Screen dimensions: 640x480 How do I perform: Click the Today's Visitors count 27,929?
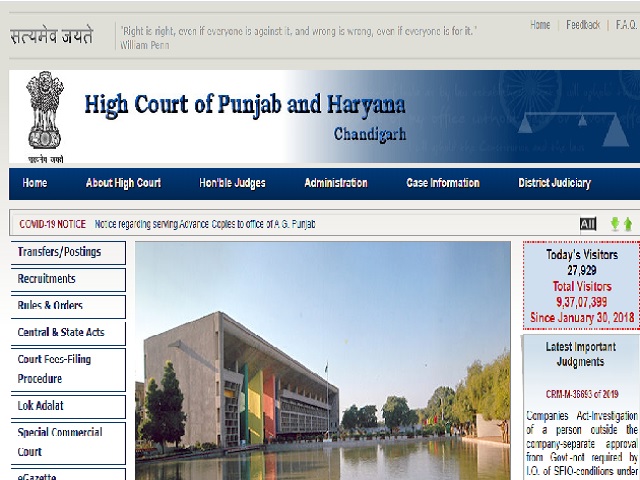click(582, 270)
